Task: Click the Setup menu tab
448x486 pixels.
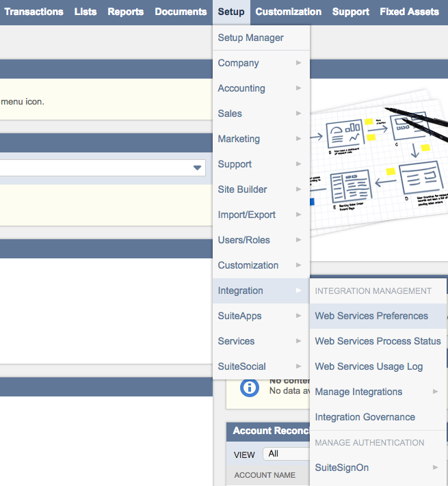Action: (231, 12)
